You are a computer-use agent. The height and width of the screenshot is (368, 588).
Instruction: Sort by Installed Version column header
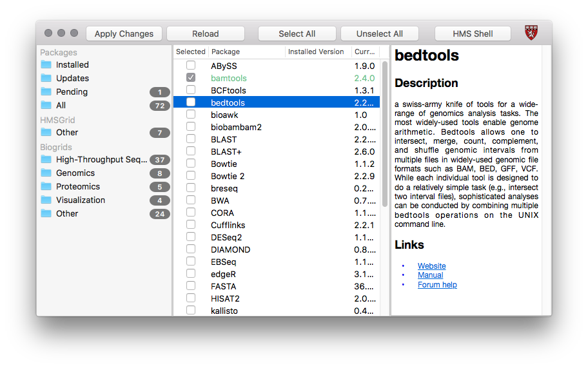(316, 52)
